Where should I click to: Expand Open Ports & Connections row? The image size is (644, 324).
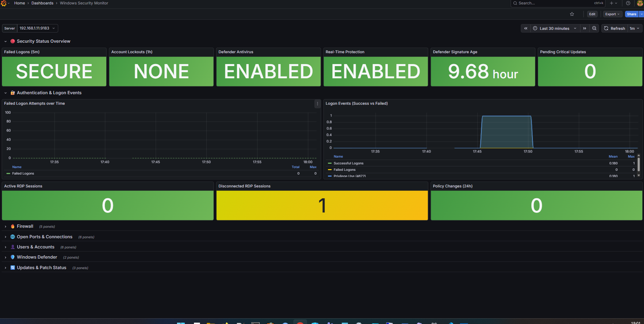pyautogui.click(x=5, y=237)
